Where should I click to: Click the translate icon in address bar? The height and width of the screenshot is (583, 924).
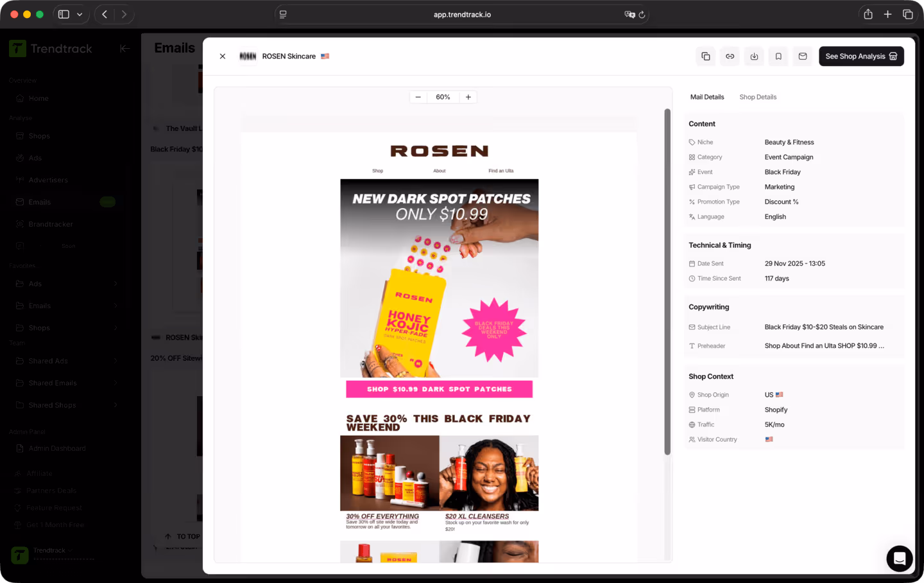pyautogui.click(x=629, y=14)
